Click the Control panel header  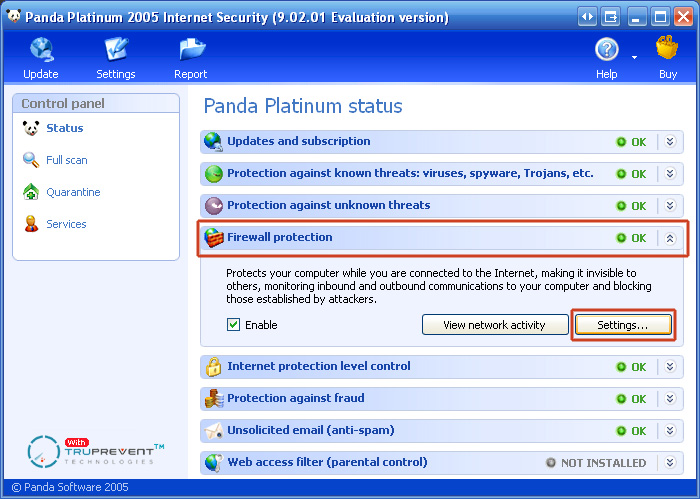96,104
